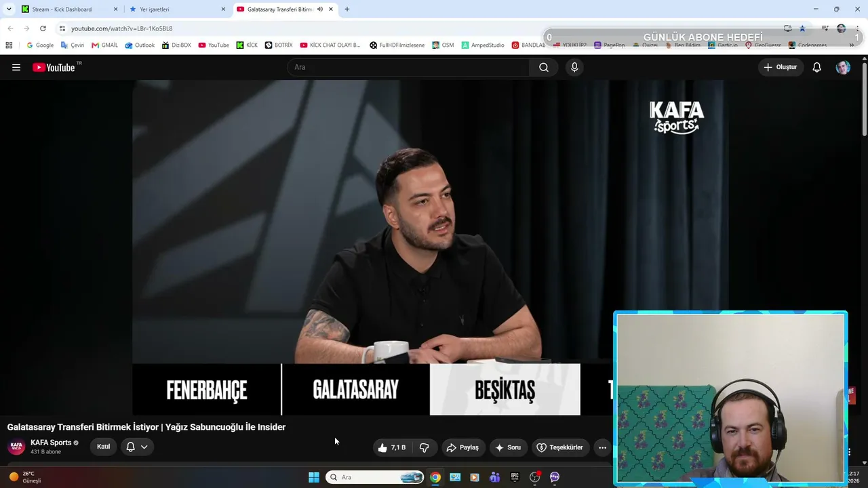The height and width of the screenshot is (488, 868).
Task: Open Chrome apps grid shortcut
Action: [9, 45]
